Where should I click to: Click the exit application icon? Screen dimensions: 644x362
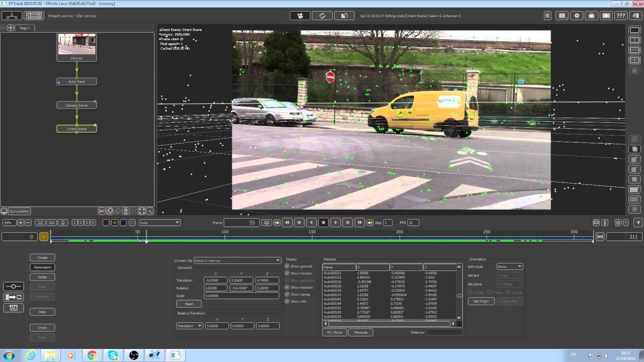click(635, 16)
